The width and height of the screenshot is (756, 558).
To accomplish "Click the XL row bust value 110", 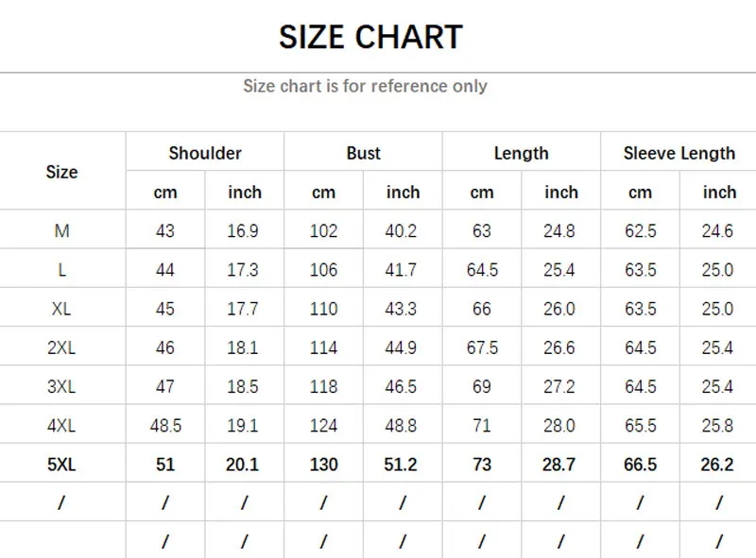I will click(x=323, y=309).
